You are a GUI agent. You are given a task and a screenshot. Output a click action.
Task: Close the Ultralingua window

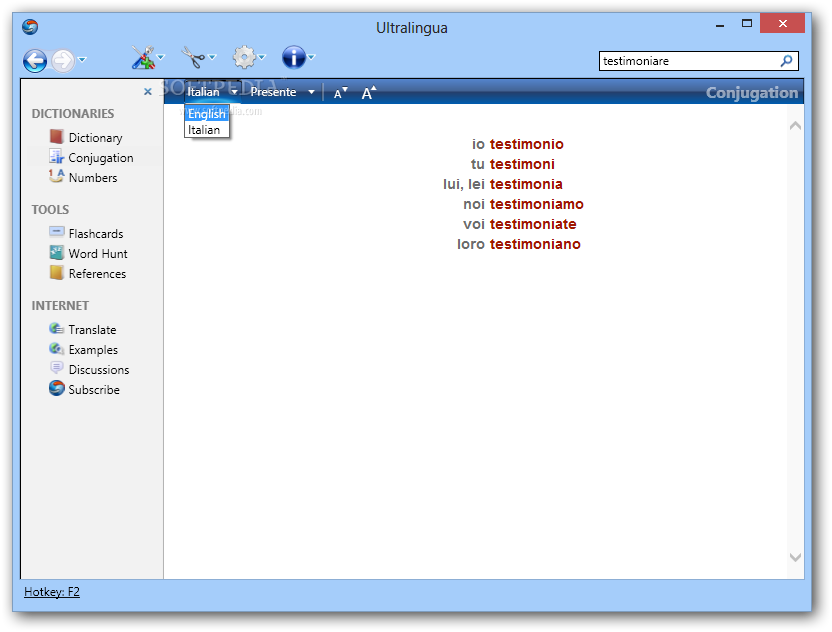tap(782, 23)
